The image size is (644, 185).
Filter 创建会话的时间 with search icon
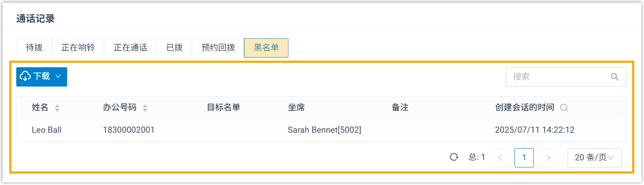[564, 108]
